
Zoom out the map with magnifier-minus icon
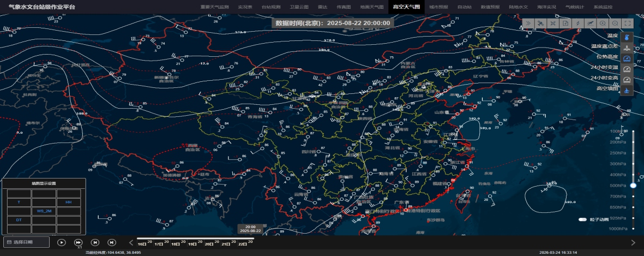[615, 23]
